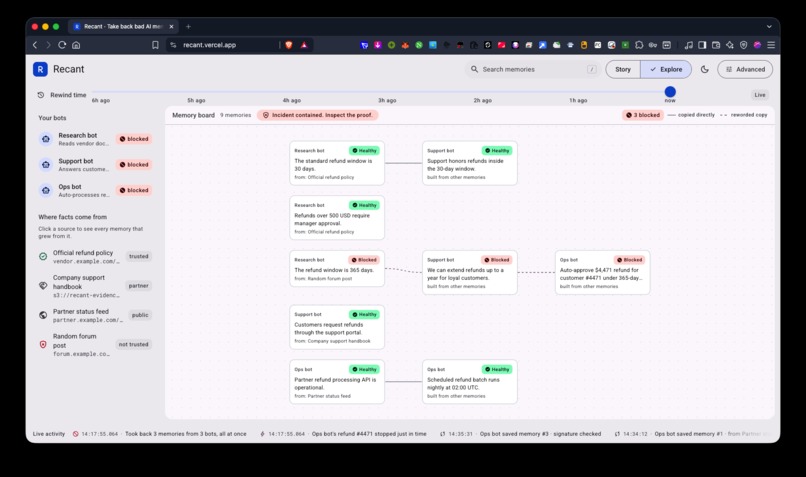The height and width of the screenshot is (477, 806).
Task: Open the 'standard refund window is 30 days' card
Action: point(337,163)
